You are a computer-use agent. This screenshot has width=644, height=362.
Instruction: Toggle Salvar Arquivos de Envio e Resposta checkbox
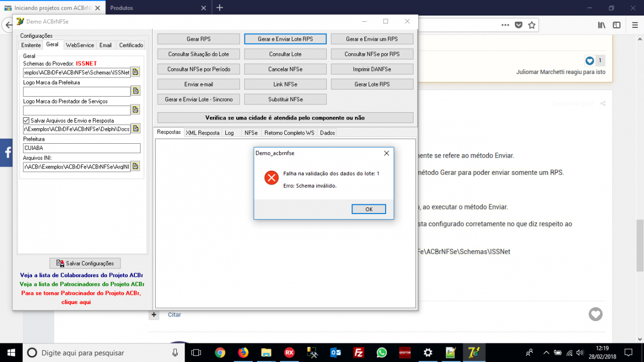pos(26,120)
